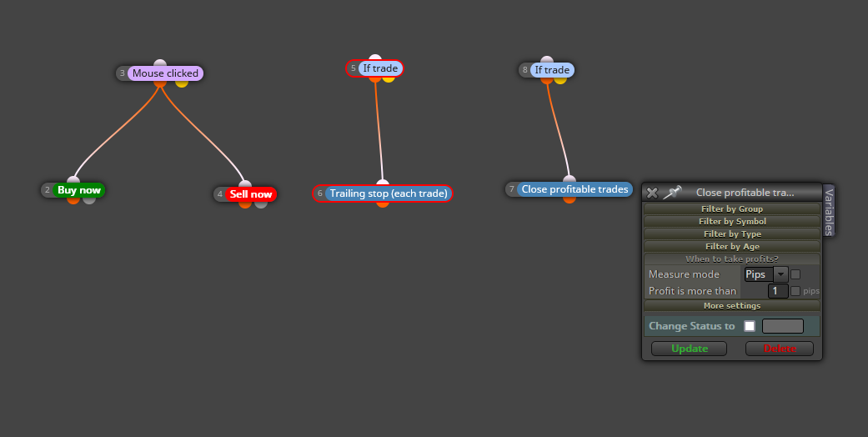Click the orange output dot under Buy now

[x=73, y=199]
